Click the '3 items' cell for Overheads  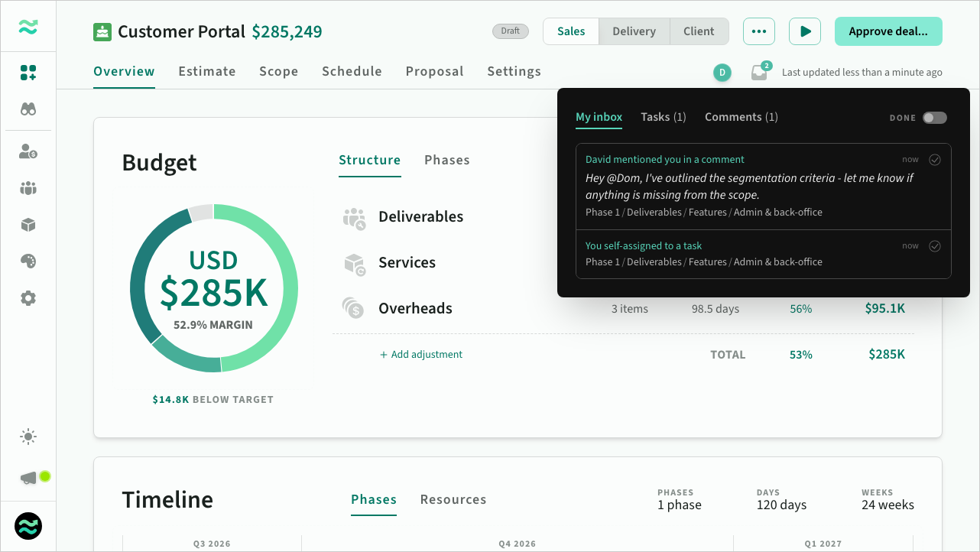coord(630,309)
